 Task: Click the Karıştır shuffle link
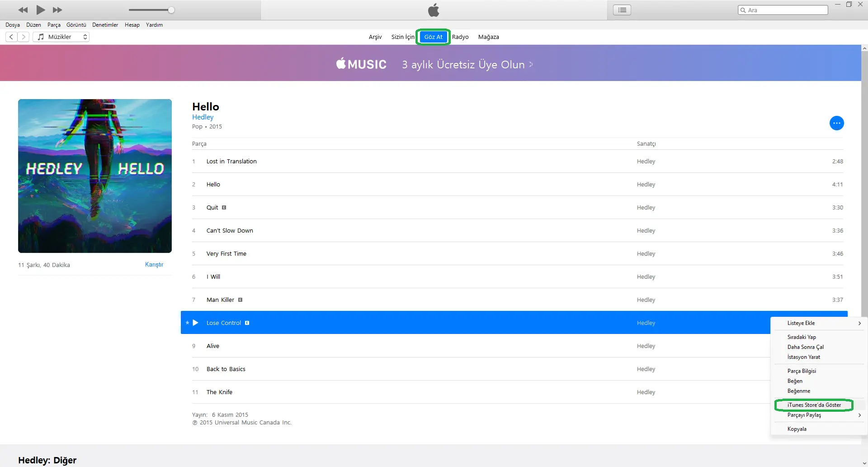154,265
